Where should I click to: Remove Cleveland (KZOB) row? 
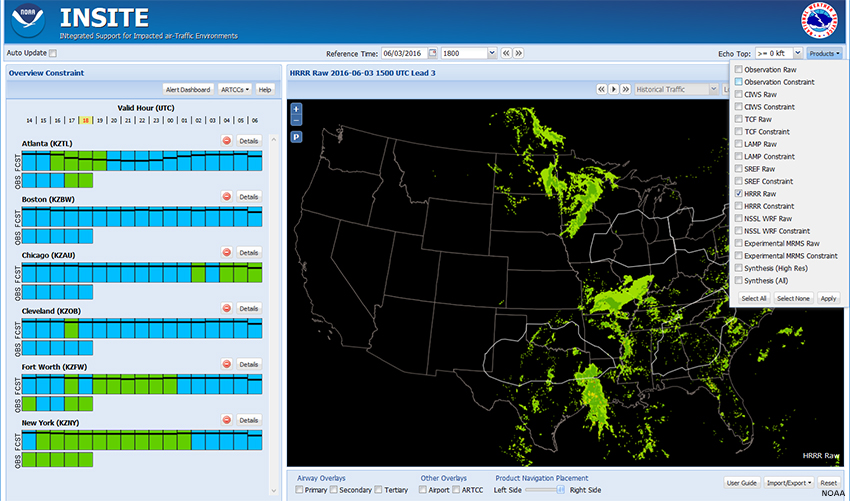(x=227, y=308)
